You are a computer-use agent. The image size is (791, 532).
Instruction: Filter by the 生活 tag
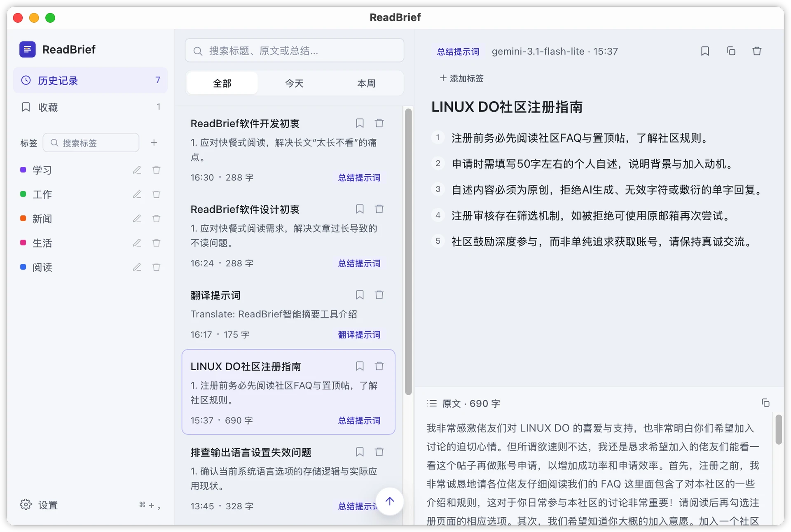coord(42,243)
